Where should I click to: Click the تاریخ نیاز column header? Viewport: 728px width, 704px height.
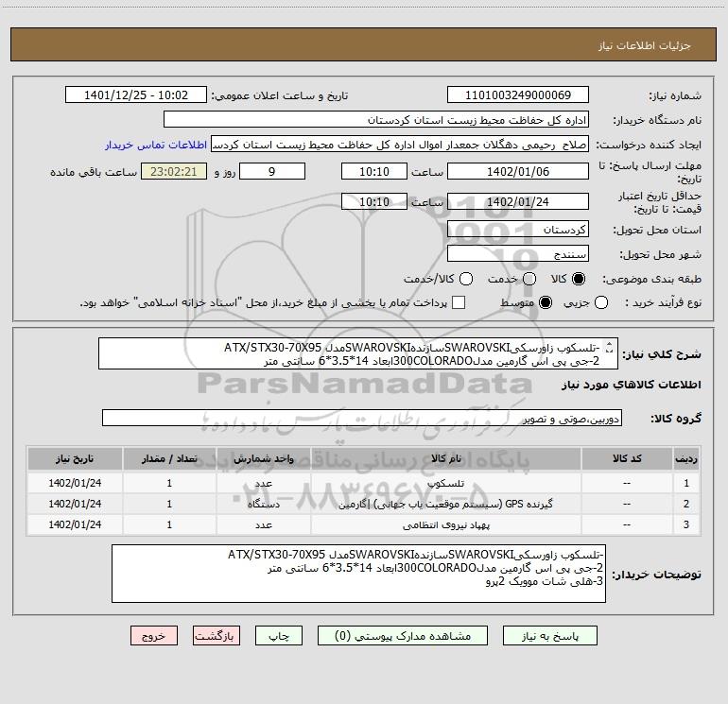coord(75,458)
